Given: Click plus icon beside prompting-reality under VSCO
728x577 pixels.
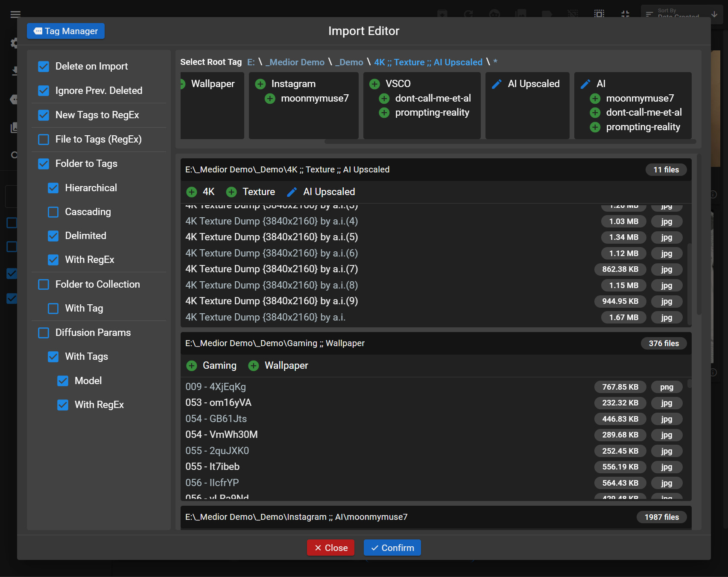Looking at the screenshot, I should click(384, 113).
